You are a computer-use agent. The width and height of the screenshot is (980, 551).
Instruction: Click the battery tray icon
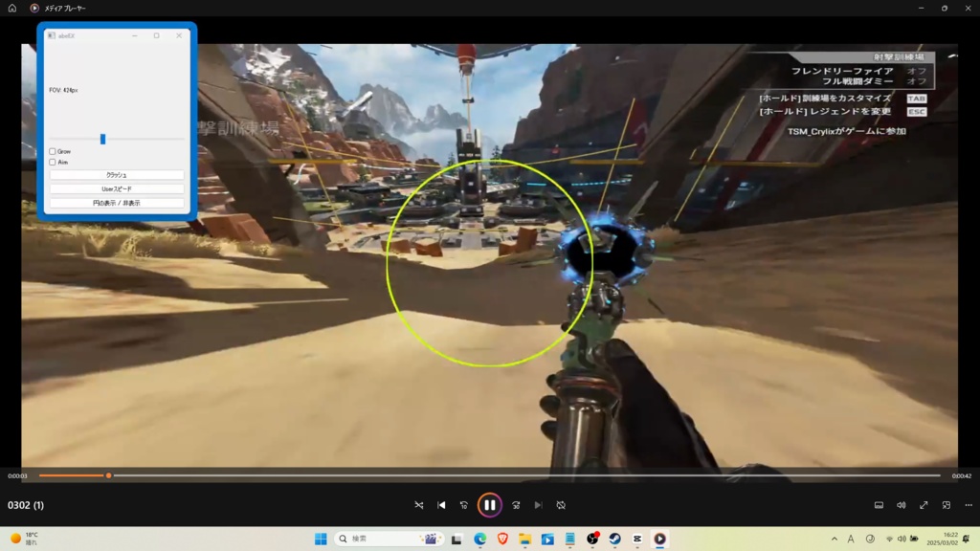click(914, 539)
